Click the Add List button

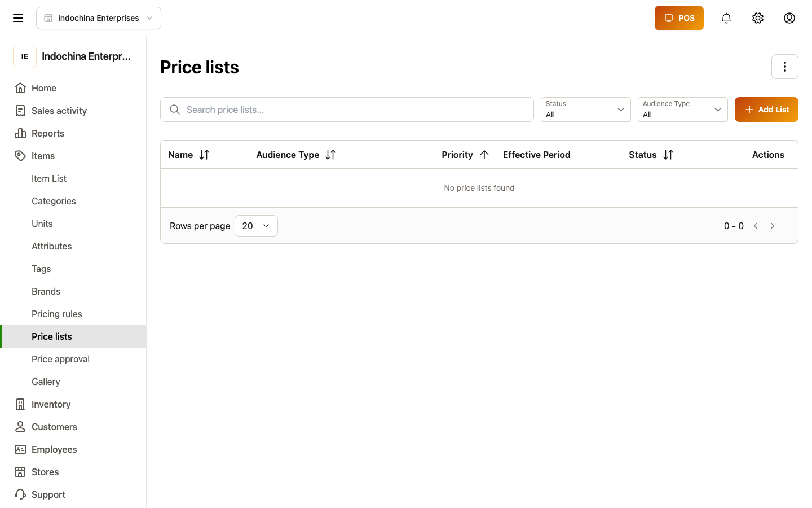[766, 110]
